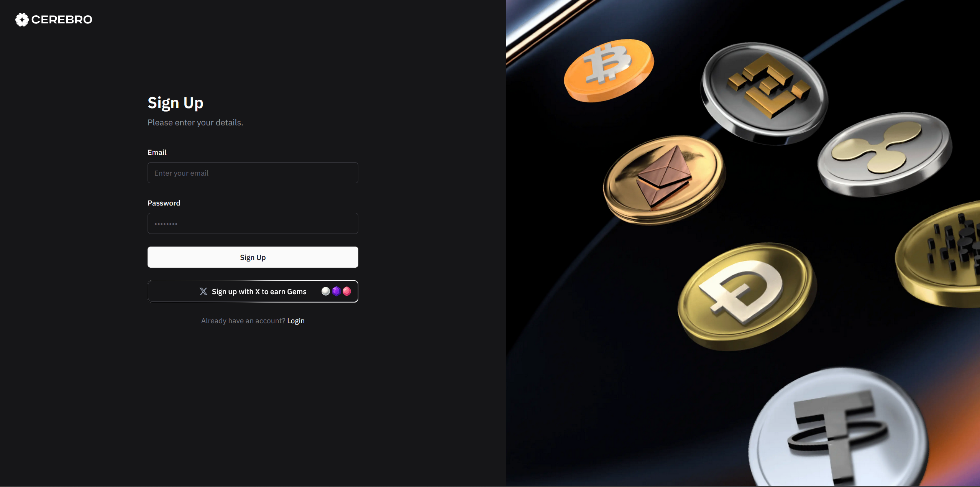Image resolution: width=980 pixels, height=487 pixels.
Task: Click the pink gem icon
Action: coord(347,291)
